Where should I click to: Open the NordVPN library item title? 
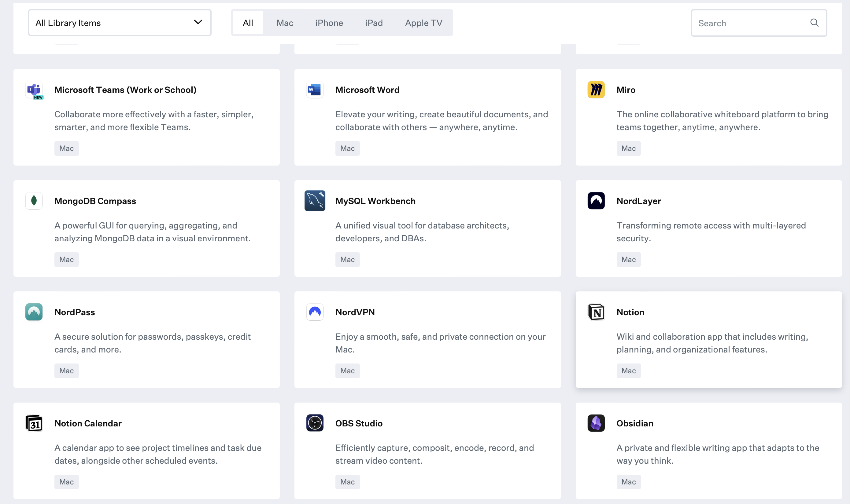[x=355, y=312]
